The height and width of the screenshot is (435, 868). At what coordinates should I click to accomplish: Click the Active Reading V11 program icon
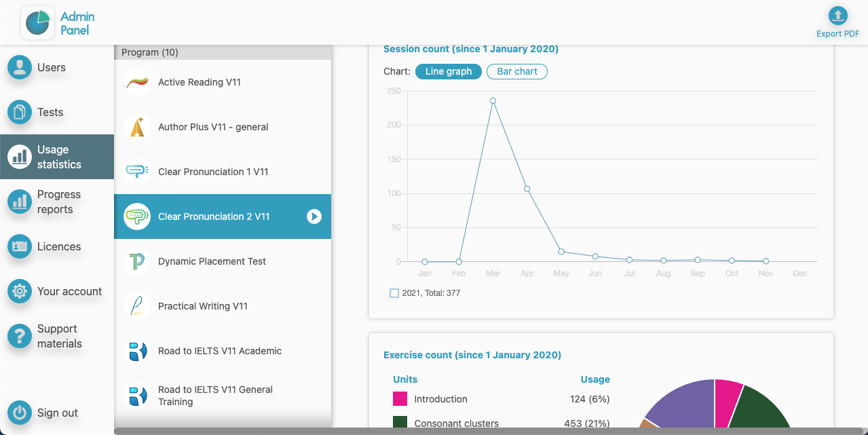click(137, 82)
